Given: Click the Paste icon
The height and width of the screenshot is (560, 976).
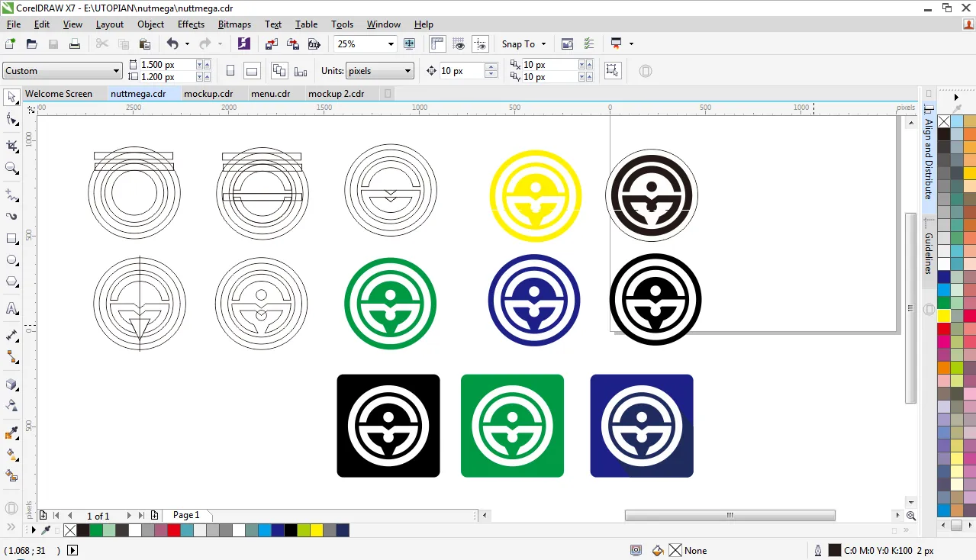Looking at the screenshot, I should click(144, 44).
